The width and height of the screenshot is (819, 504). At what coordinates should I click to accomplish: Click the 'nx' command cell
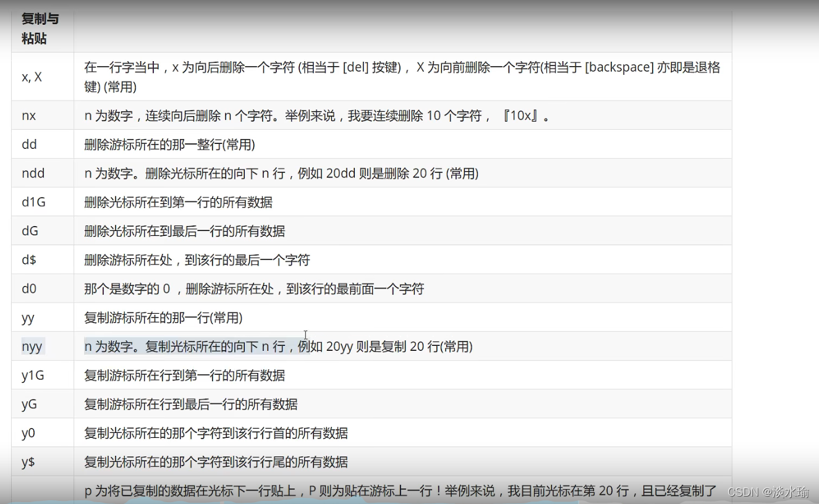(43, 115)
